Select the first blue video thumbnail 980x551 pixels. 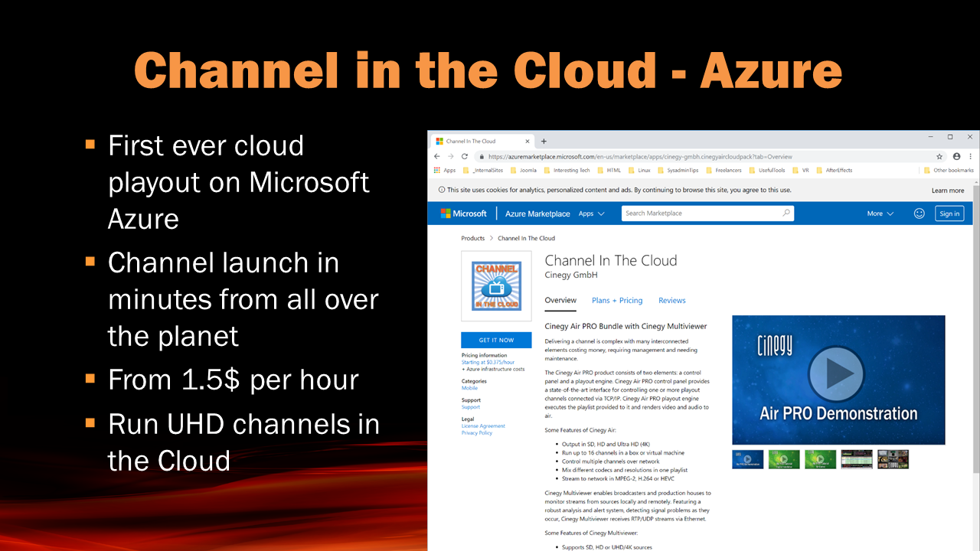[x=747, y=459]
